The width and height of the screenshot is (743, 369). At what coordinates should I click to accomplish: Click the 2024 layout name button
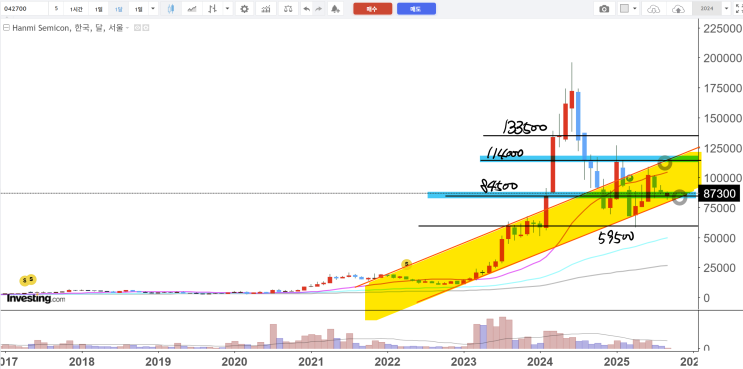[x=707, y=9]
